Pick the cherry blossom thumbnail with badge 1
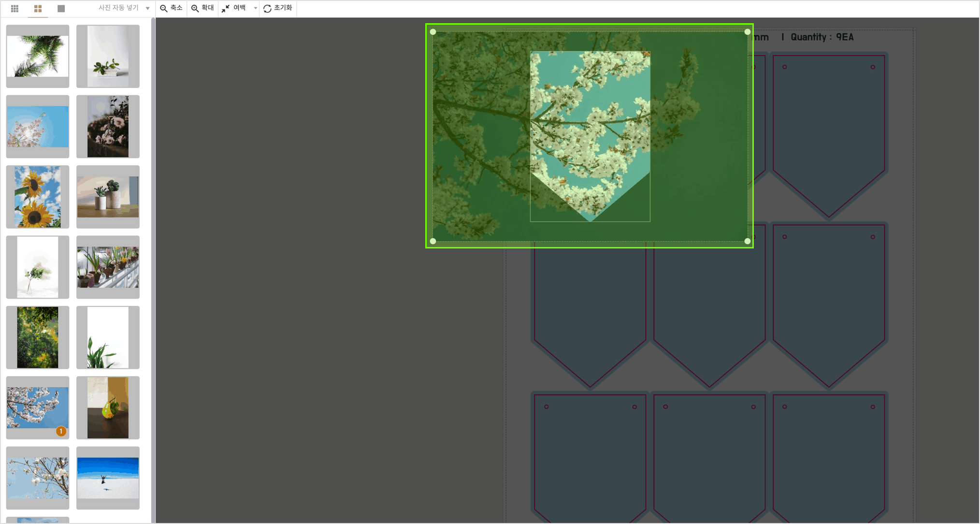The image size is (980, 524). coord(38,408)
